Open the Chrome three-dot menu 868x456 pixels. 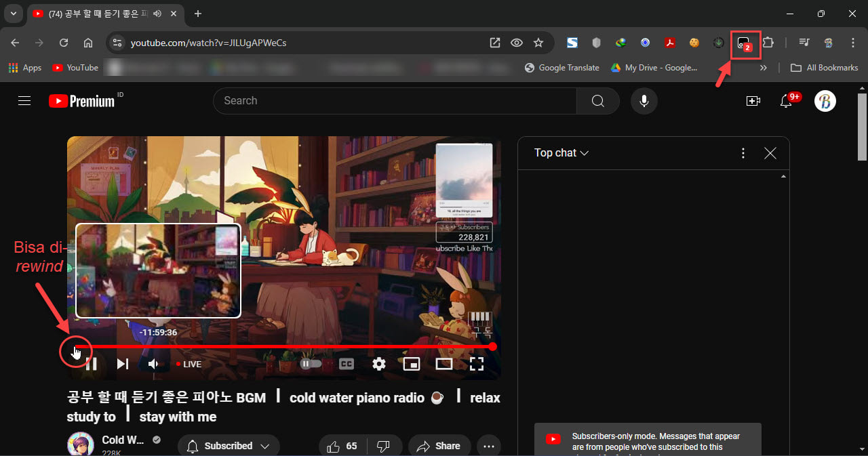click(x=853, y=43)
